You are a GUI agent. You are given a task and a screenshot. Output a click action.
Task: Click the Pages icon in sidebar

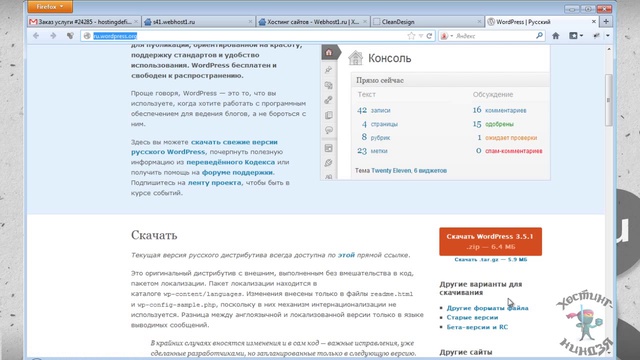tap(329, 115)
